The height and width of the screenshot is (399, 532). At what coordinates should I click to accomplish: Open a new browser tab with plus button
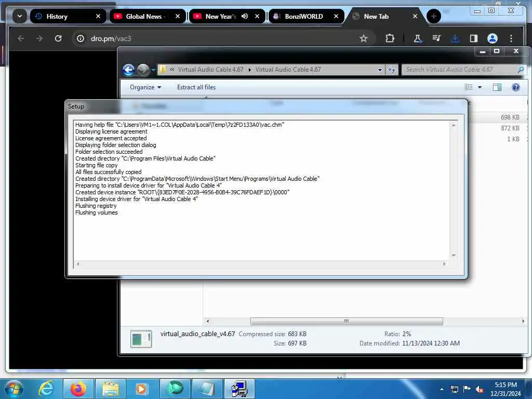tap(433, 16)
